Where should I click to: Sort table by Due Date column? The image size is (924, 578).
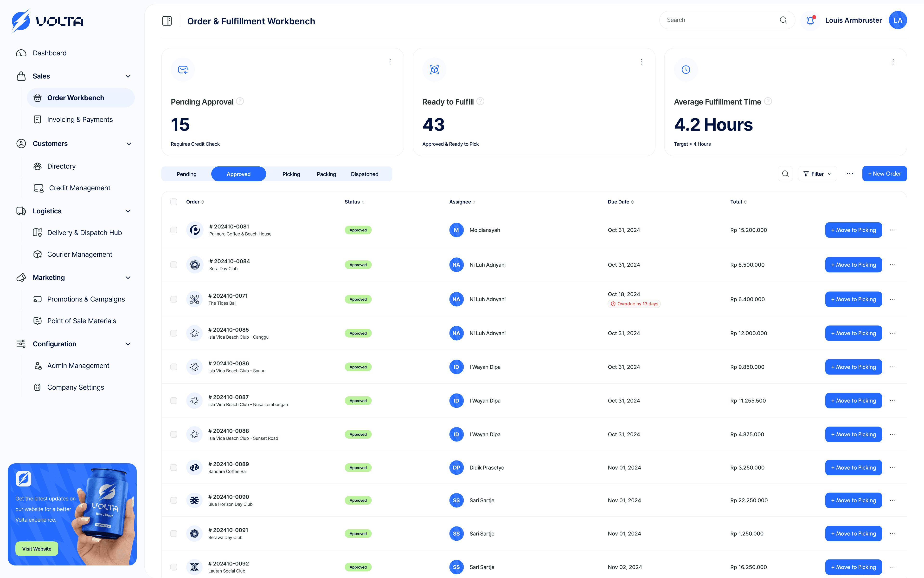tap(621, 202)
